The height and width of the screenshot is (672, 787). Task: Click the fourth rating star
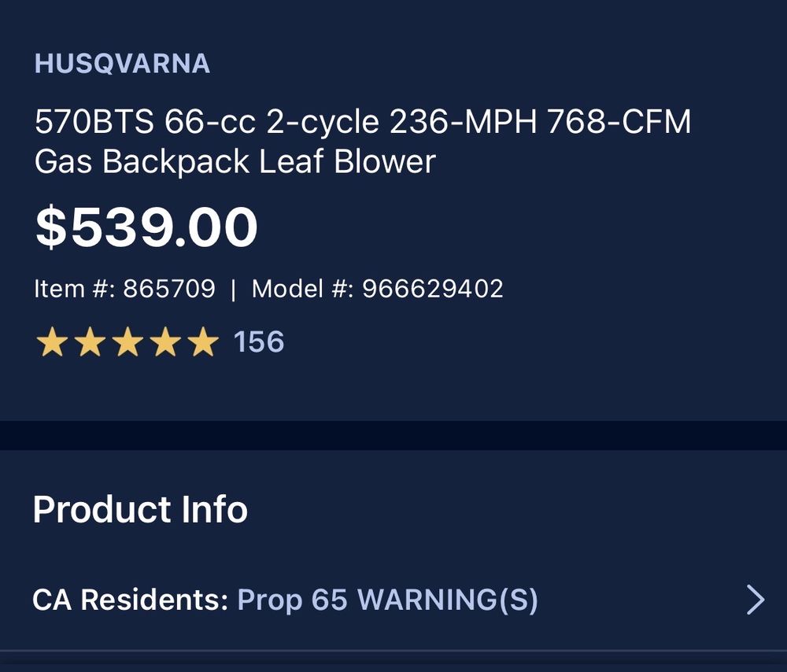(x=165, y=343)
